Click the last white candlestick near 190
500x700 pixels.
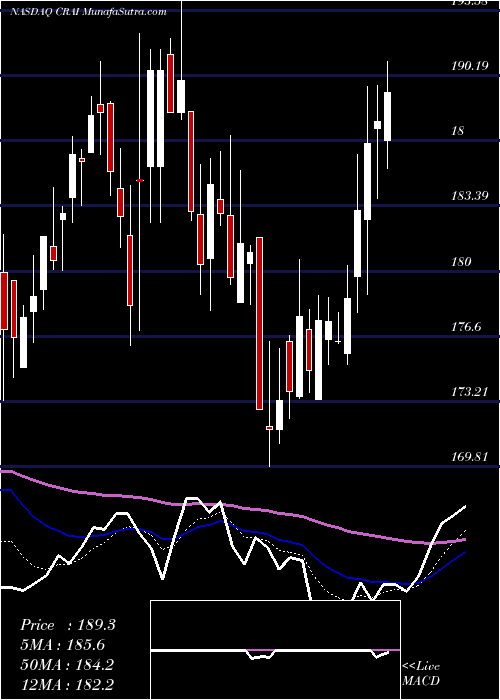pos(388,116)
